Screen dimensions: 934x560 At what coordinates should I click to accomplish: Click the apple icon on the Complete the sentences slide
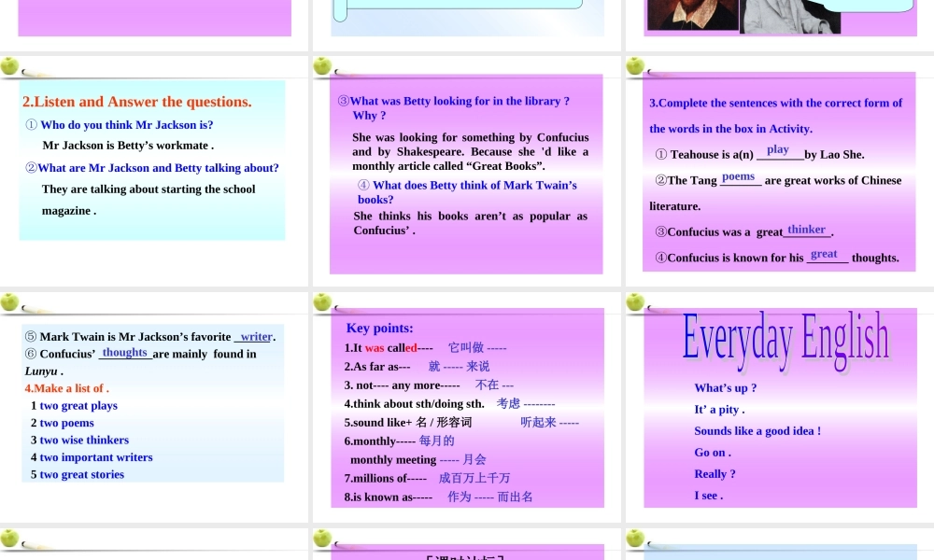[x=637, y=66]
